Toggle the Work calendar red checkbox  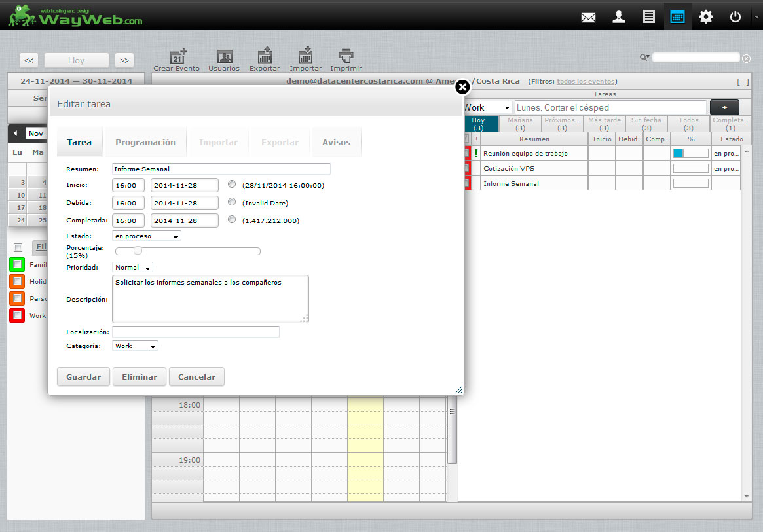pos(17,315)
